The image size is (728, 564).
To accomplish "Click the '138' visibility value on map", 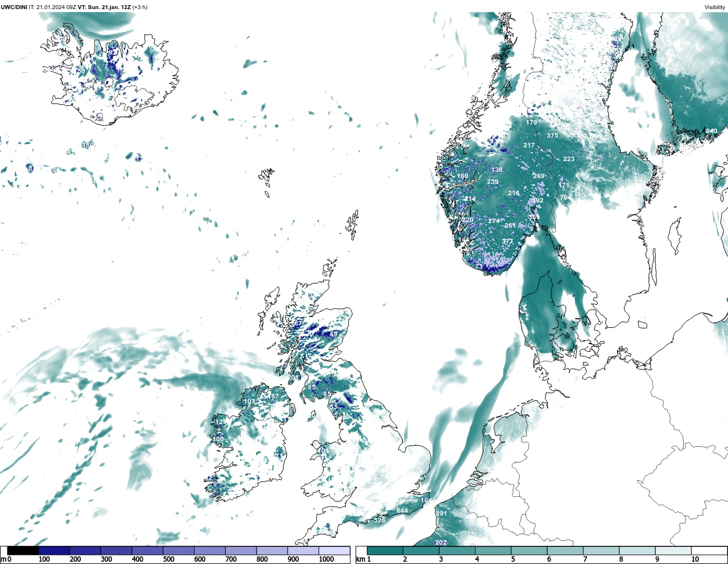I will pyautogui.click(x=497, y=170).
